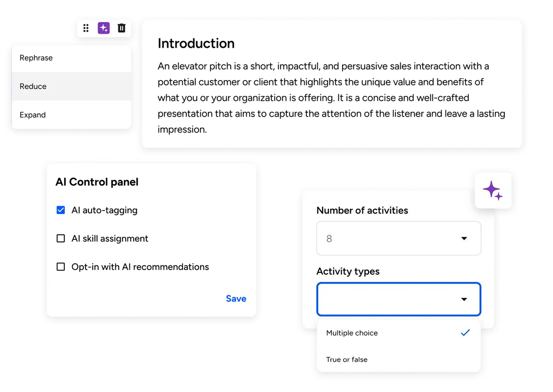The image size is (553, 392).
Task: Check Opt-in with AI recommendations
Action: pyautogui.click(x=61, y=267)
